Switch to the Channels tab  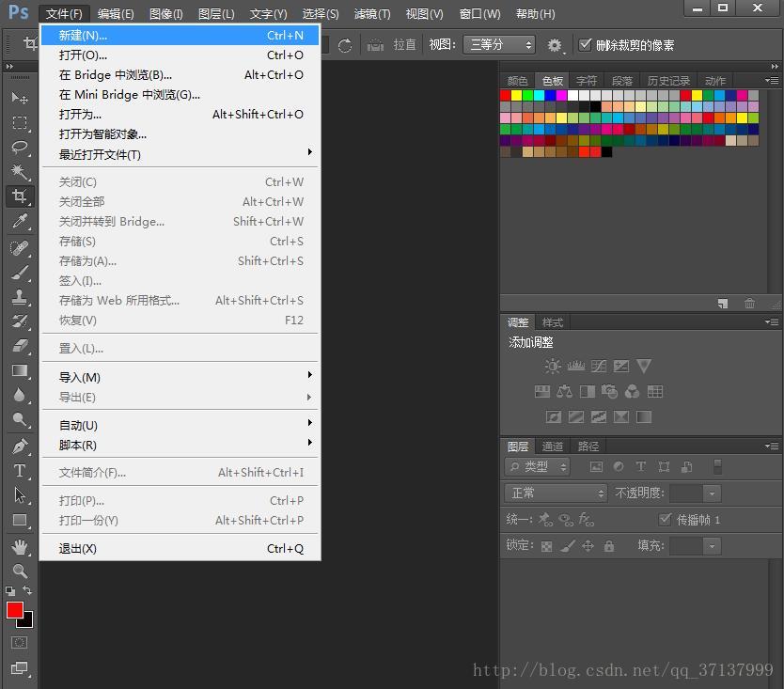553,446
